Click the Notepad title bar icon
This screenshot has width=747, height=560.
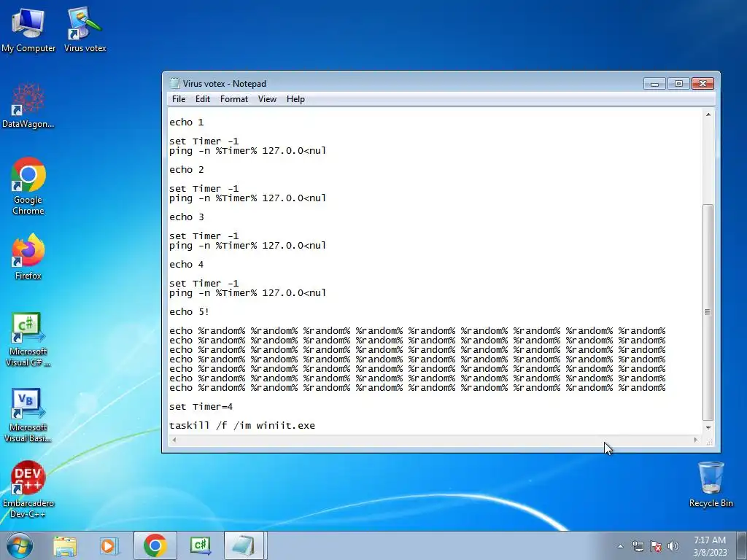click(174, 83)
